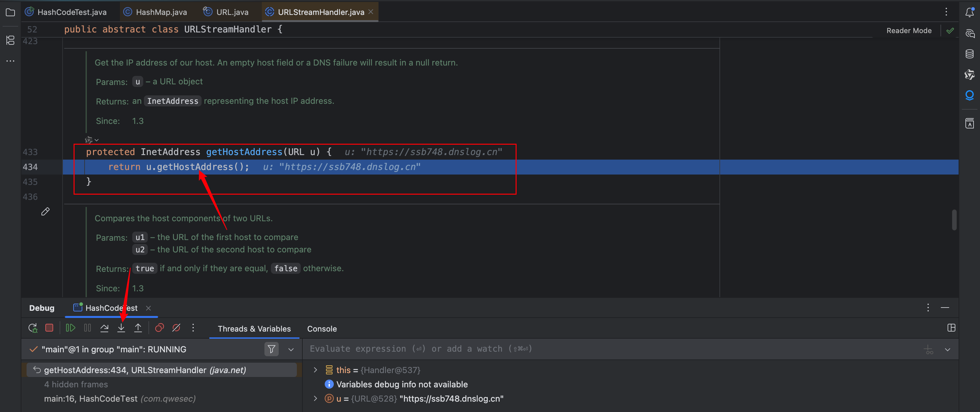Toggle the thread frames filter
Image resolution: width=980 pixels, height=412 pixels.
(x=271, y=349)
